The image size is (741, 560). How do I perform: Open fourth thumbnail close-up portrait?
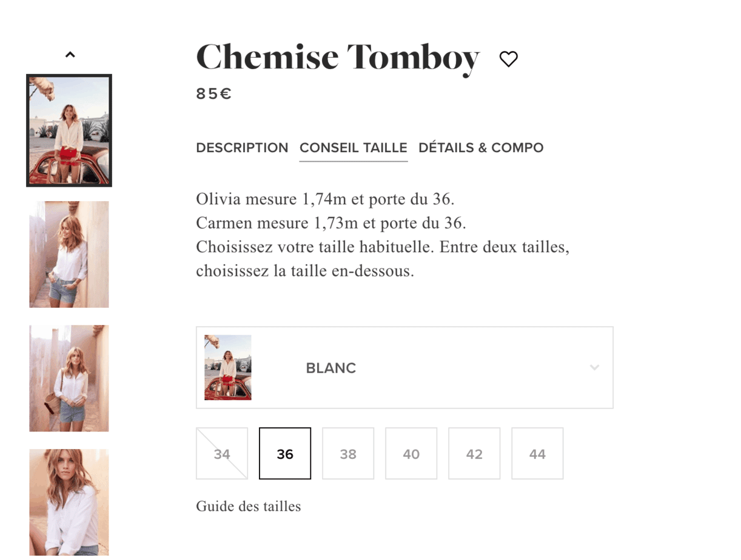coord(69,502)
